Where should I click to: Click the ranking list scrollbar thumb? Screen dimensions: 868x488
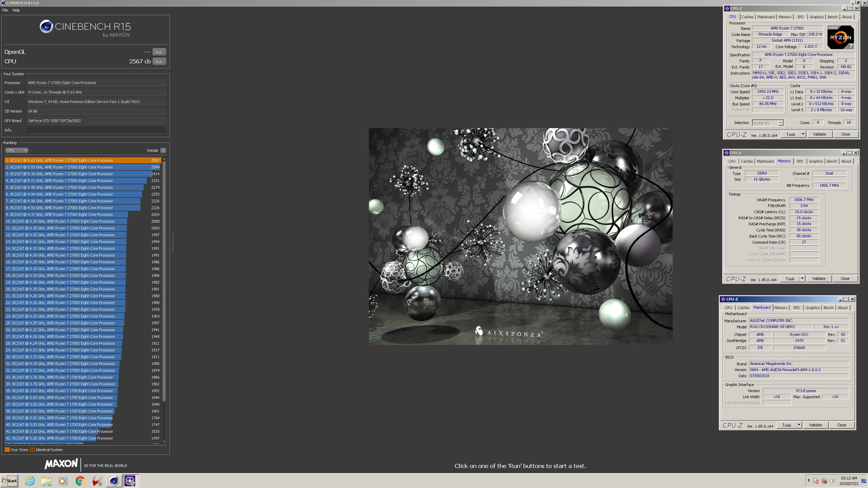tap(164, 281)
